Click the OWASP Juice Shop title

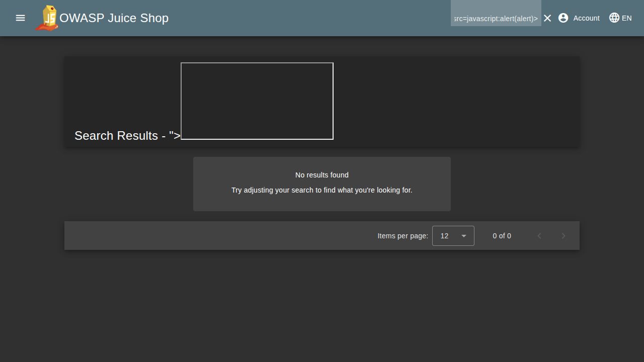pyautogui.click(x=114, y=18)
